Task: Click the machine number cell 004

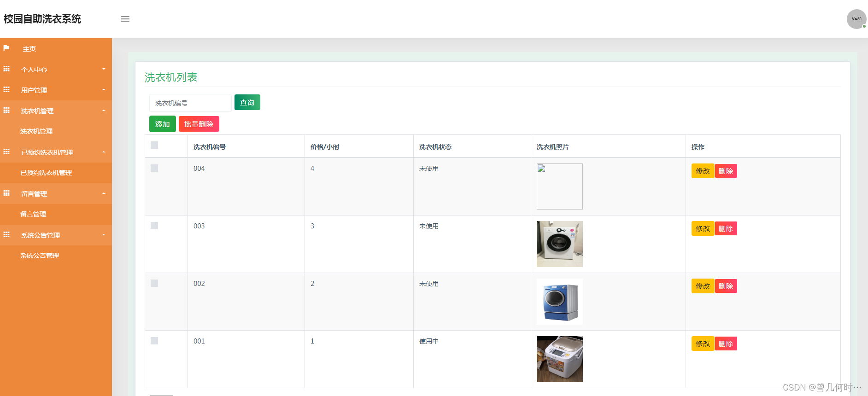Action: pyautogui.click(x=199, y=169)
